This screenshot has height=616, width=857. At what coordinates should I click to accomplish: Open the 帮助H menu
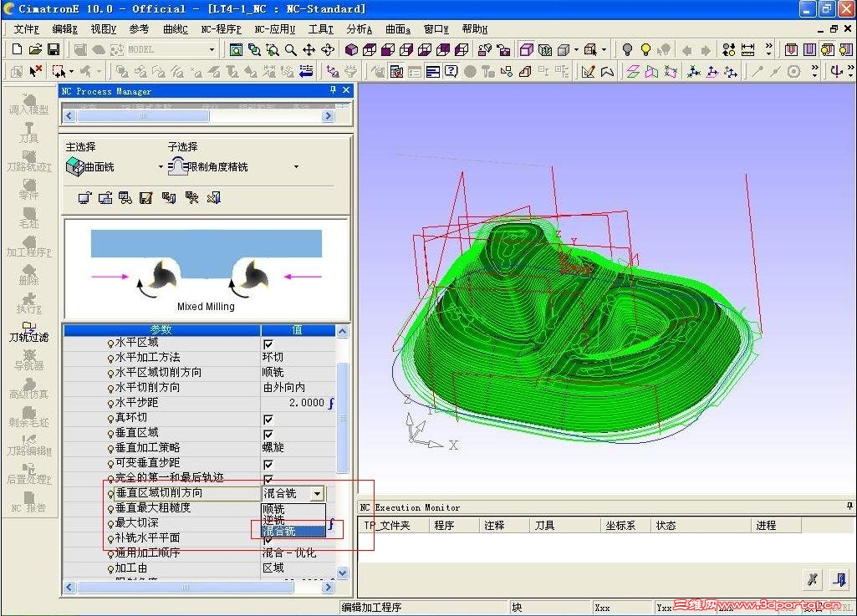[474, 29]
